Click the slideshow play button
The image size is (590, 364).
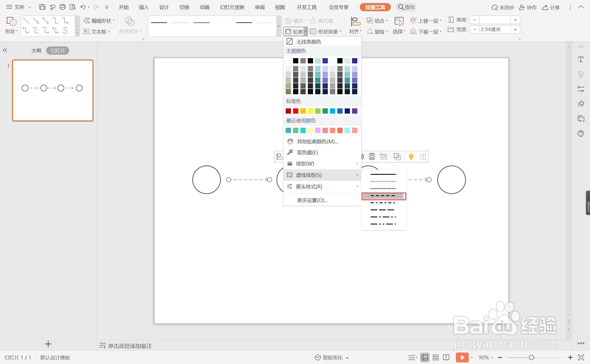coord(462,357)
